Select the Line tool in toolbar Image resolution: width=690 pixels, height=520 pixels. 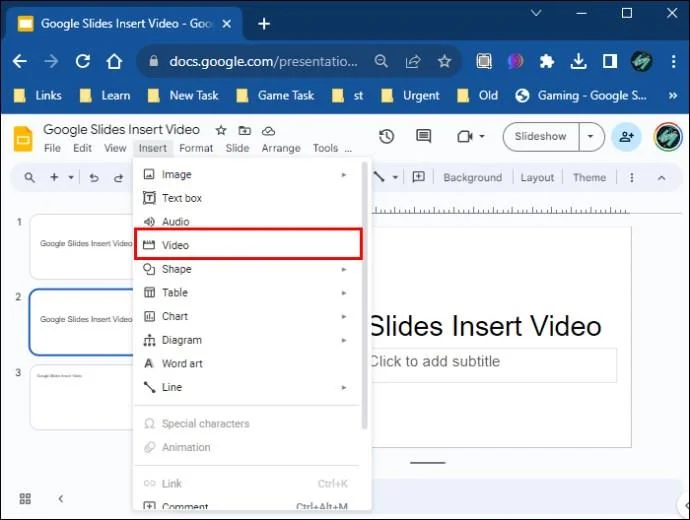coord(379,177)
